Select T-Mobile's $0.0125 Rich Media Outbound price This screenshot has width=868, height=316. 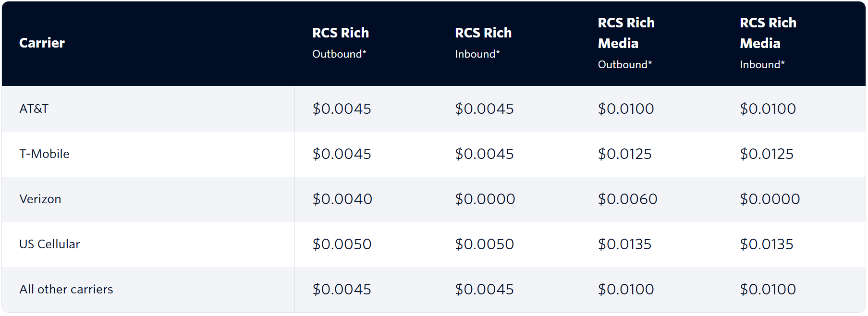coord(624,154)
